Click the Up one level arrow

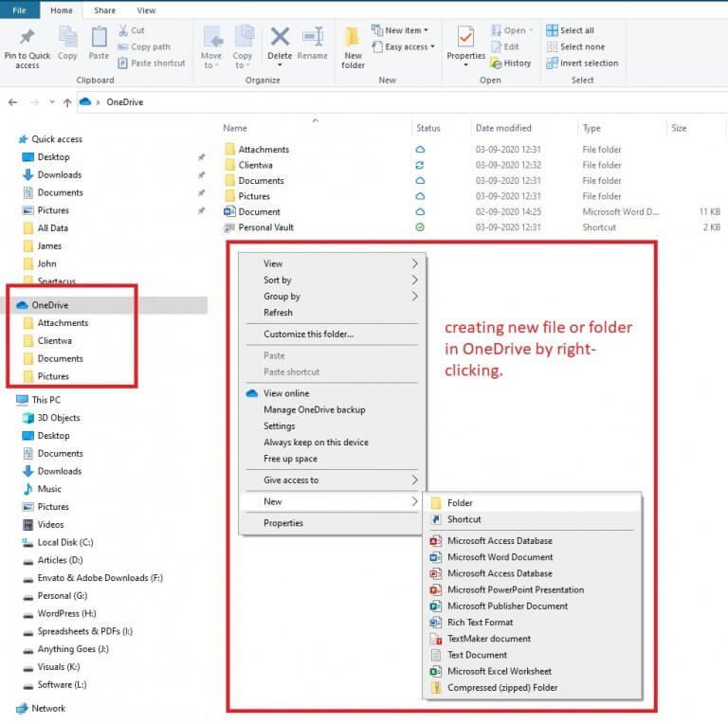67,102
